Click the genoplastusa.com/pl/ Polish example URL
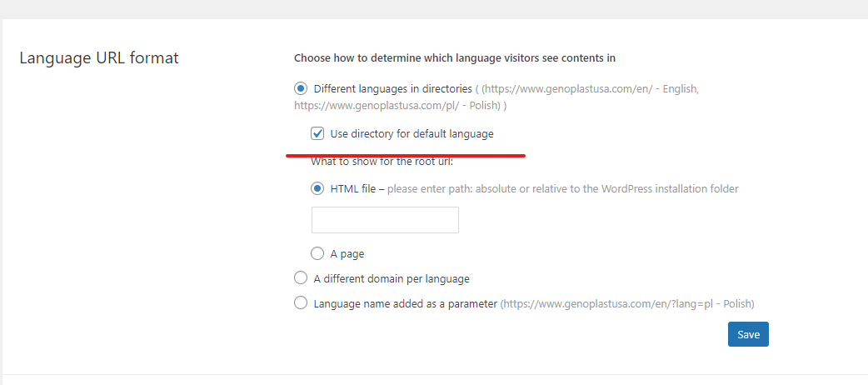The width and height of the screenshot is (868, 385). (397, 105)
